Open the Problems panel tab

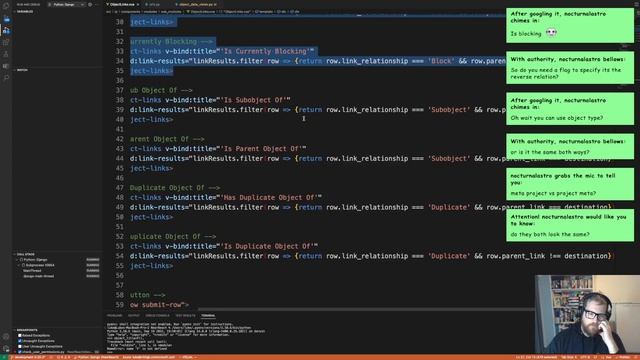[x=115, y=316]
